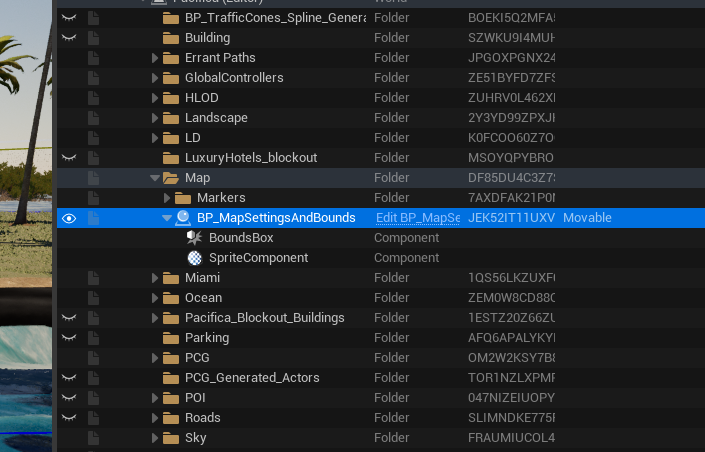
Task: Click the SpriteComponent icon
Action: (x=195, y=258)
